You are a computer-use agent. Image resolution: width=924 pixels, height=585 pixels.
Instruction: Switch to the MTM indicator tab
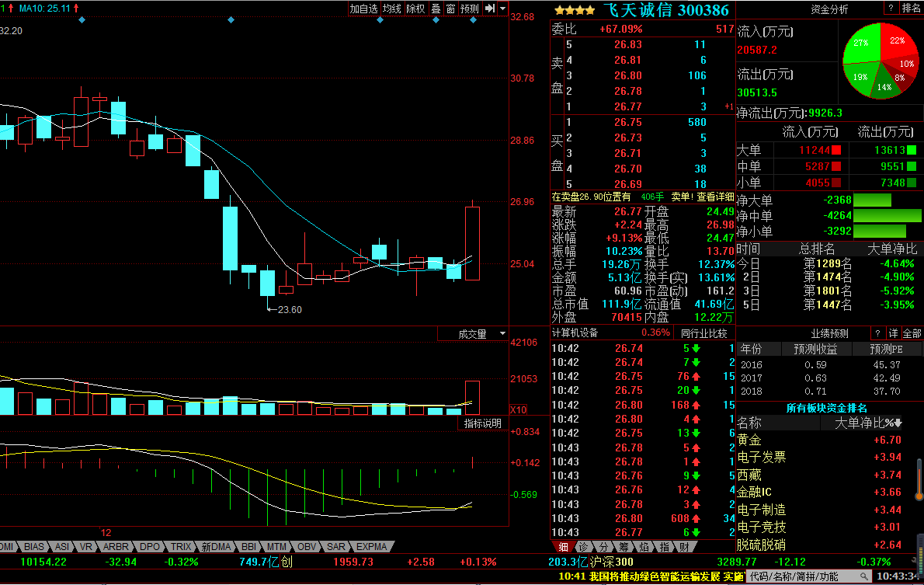[x=276, y=546]
